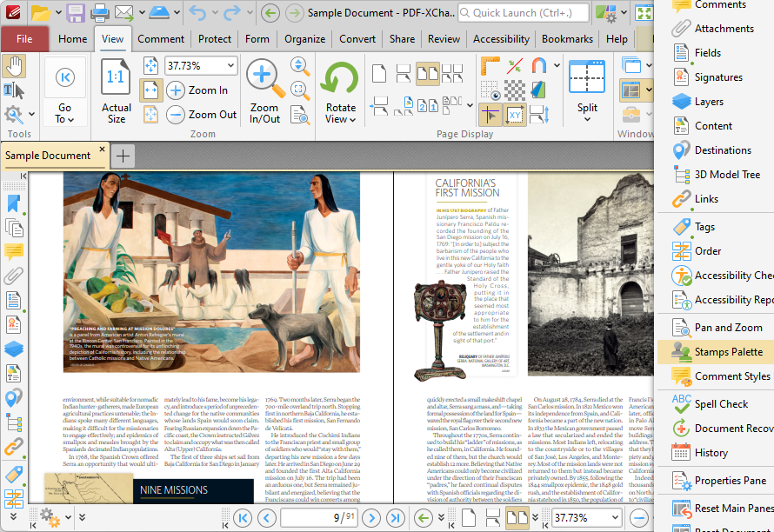Switch to the Comment tab
This screenshot has height=532, width=774.
161,39
